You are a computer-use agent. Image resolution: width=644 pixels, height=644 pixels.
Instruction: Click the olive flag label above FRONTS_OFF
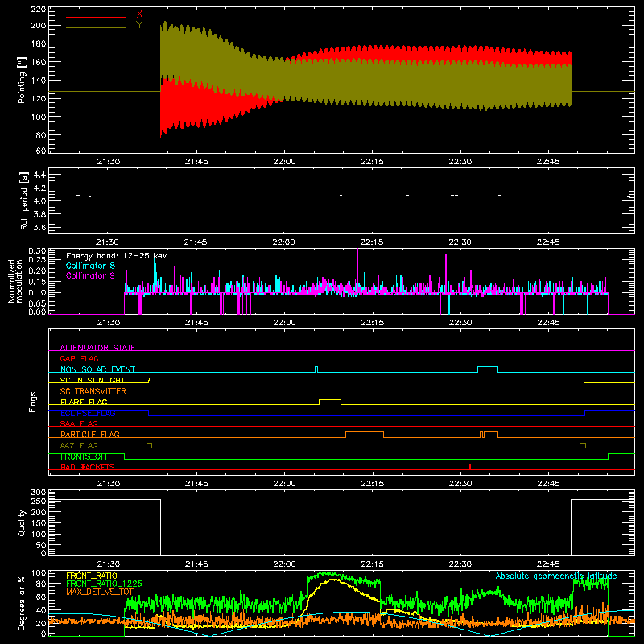pos(79,445)
